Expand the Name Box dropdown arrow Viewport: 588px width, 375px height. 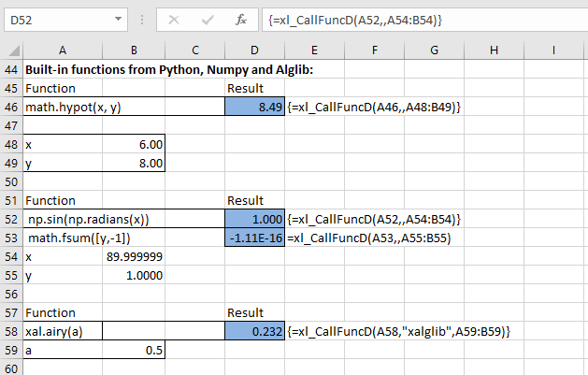point(117,19)
